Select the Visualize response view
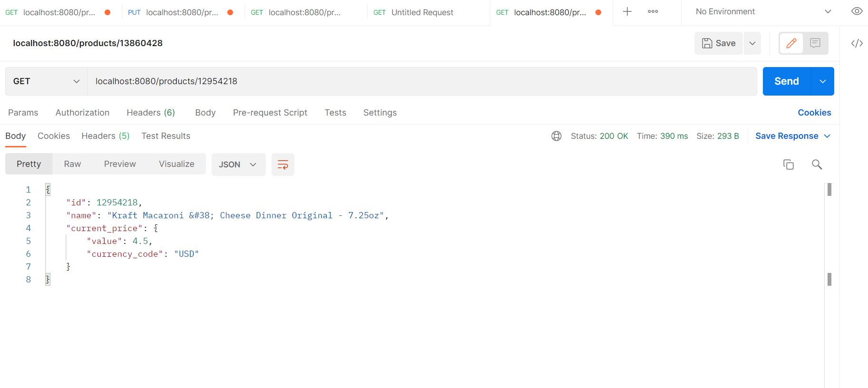Viewport: 868px width, 388px height. pos(176,164)
